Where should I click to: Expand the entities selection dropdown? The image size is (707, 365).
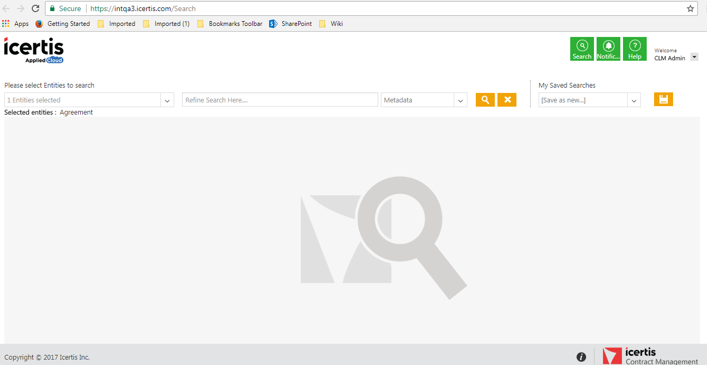[x=167, y=100]
